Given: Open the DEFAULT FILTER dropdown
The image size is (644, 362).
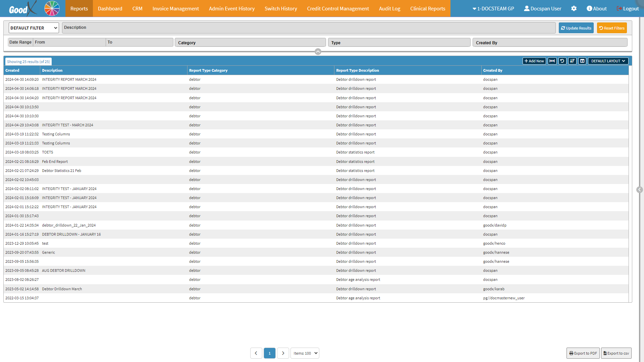Looking at the screenshot, I should (34, 28).
